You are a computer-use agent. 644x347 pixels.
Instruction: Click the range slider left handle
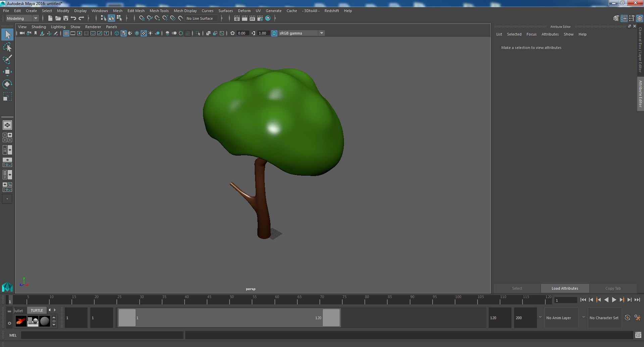pos(127,318)
